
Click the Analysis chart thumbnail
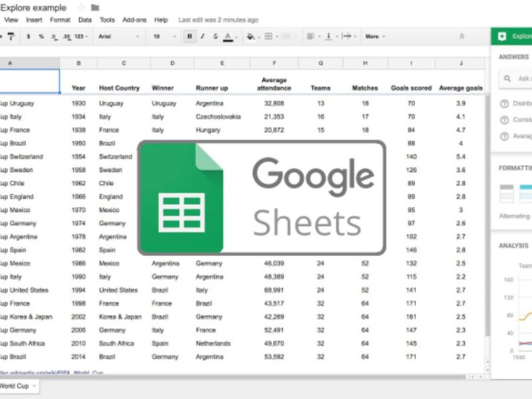tap(517, 312)
